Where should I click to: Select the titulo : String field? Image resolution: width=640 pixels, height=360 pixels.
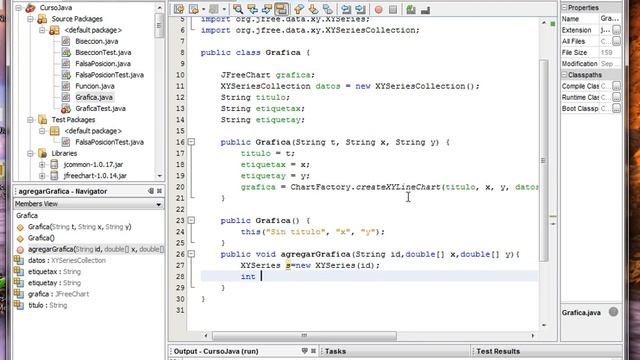pyautogui.click(x=47, y=305)
